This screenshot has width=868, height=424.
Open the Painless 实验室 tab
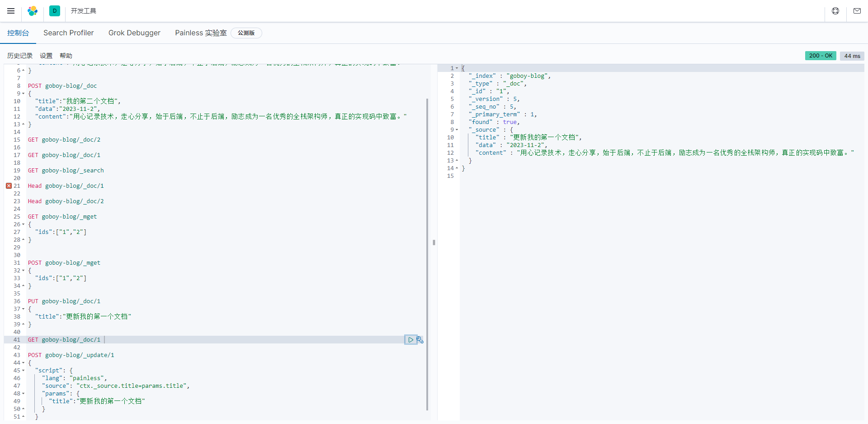[201, 33]
